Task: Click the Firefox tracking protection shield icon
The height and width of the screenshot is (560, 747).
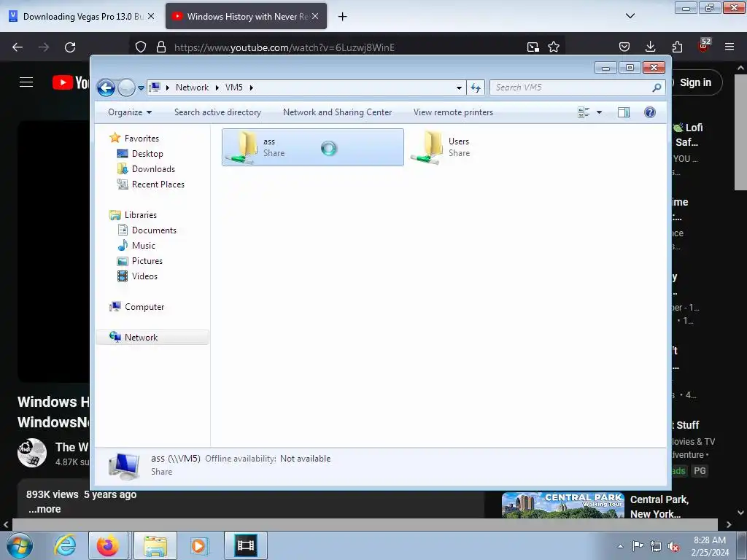Action: pyautogui.click(x=141, y=47)
